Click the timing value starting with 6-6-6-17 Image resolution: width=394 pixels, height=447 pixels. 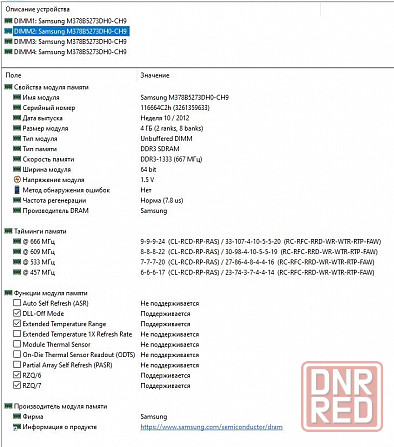click(x=257, y=273)
